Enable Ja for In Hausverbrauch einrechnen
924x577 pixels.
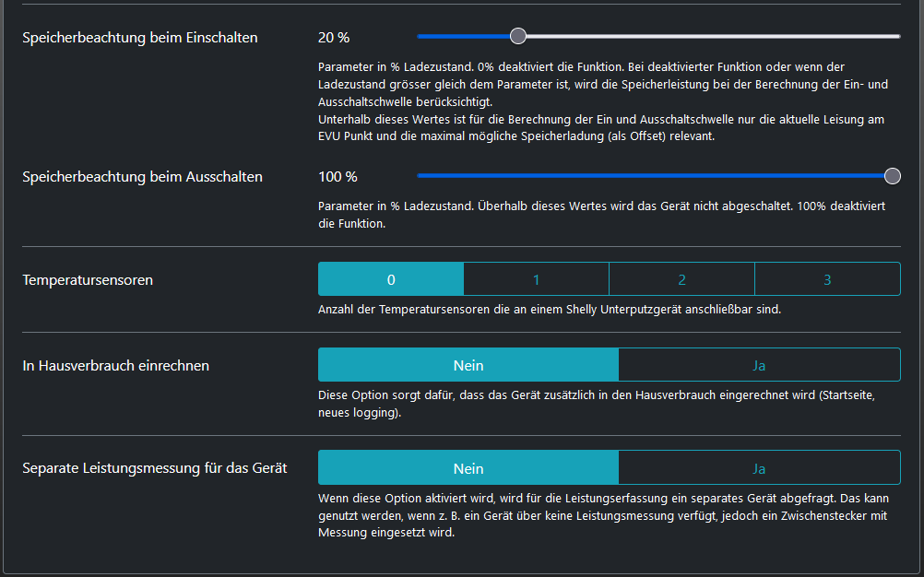click(x=759, y=365)
